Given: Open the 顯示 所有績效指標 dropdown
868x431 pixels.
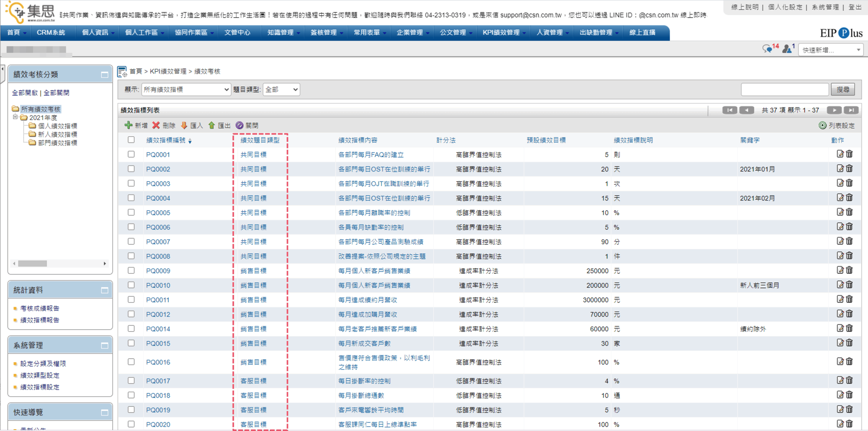Looking at the screenshot, I should click(186, 90).
